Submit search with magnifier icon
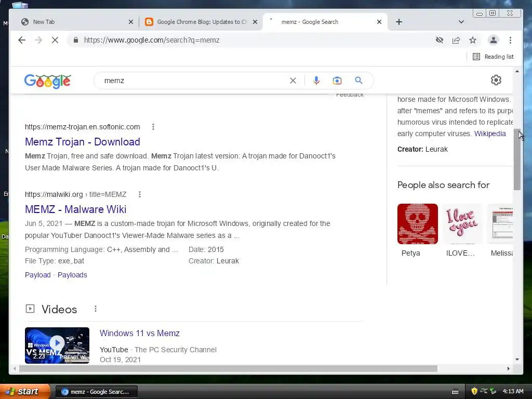 pyautogui.click(x=358, y=81)
